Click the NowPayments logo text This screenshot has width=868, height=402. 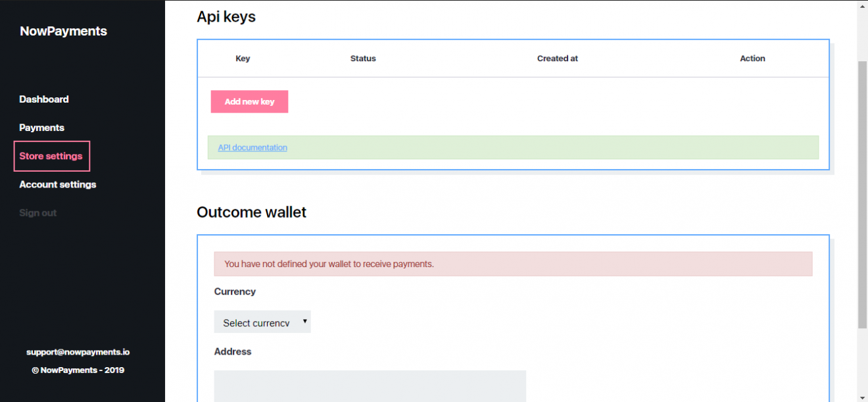(x=63, y=31)
